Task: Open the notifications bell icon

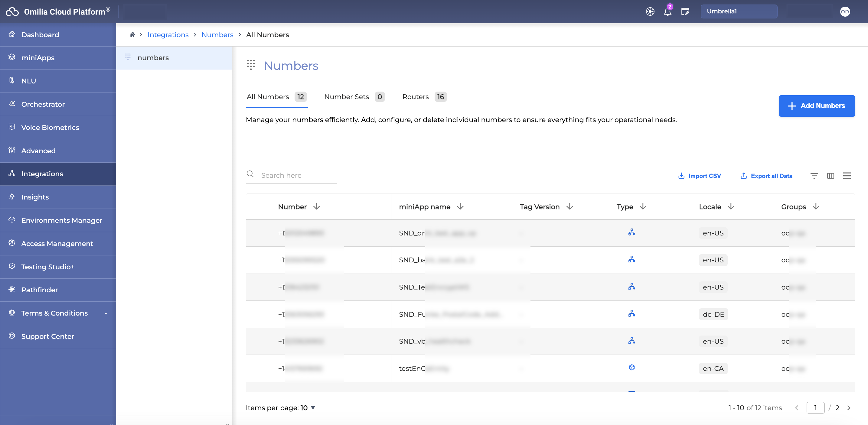Action: [x=667, y=12]
